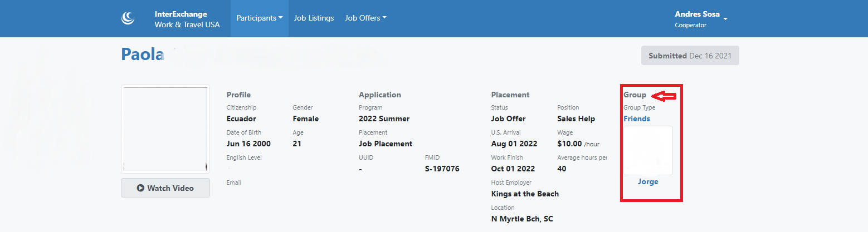Open Jorge's profile via his name link

click(x=648, y=182)
